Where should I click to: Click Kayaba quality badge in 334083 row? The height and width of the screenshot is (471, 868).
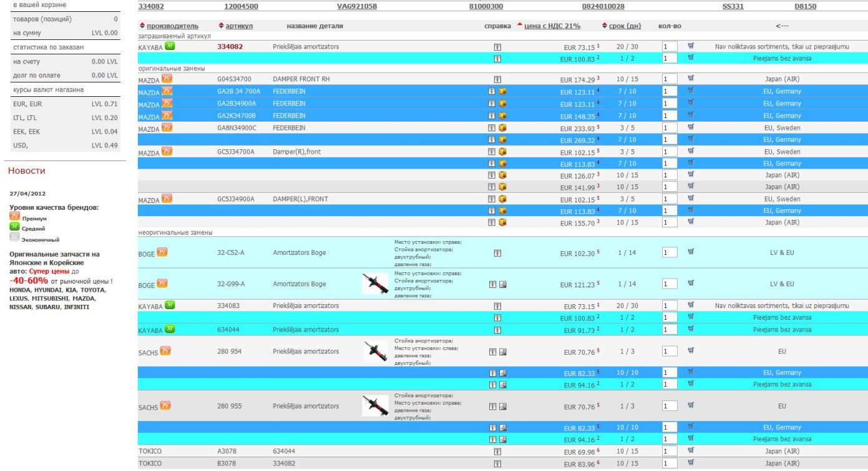click(x=170, y=305)
